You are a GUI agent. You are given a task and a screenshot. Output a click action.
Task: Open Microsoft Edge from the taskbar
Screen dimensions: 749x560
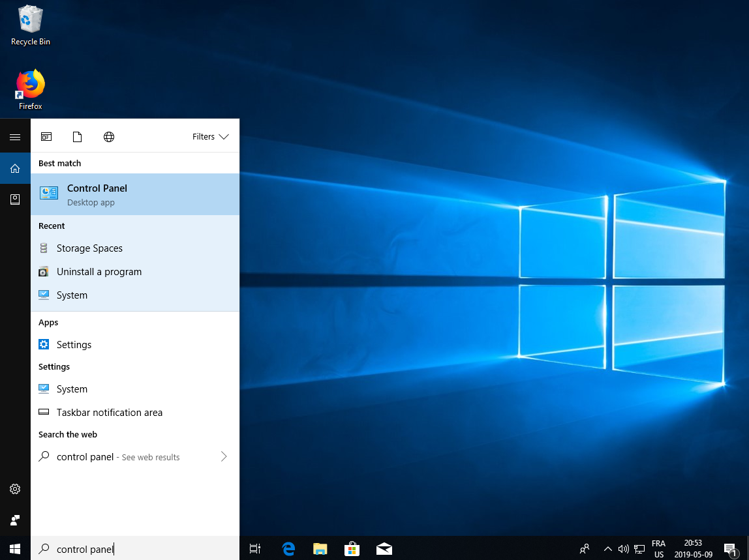pyautogui.click(x=288, y=549)
